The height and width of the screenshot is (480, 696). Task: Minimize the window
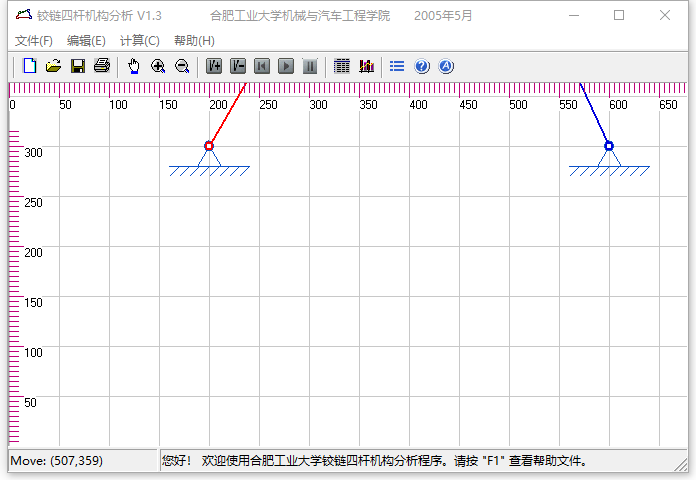pos(574,15)
